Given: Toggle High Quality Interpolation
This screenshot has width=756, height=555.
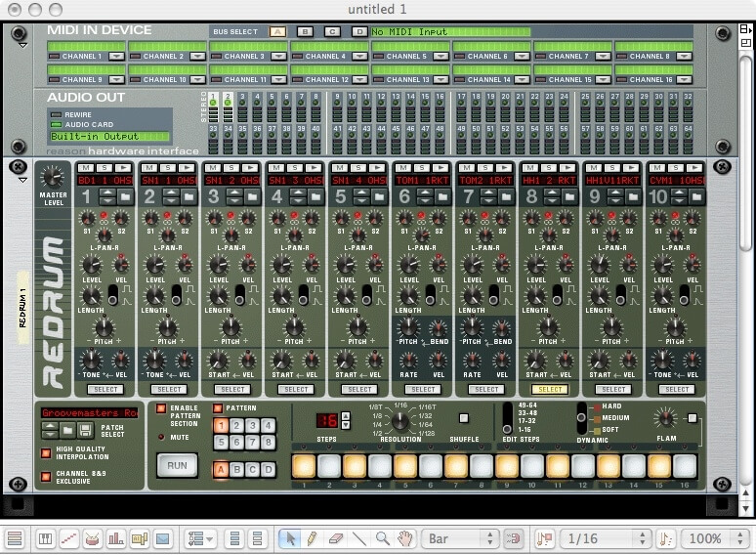Looking at the screenshot, I should click(46, 452).
